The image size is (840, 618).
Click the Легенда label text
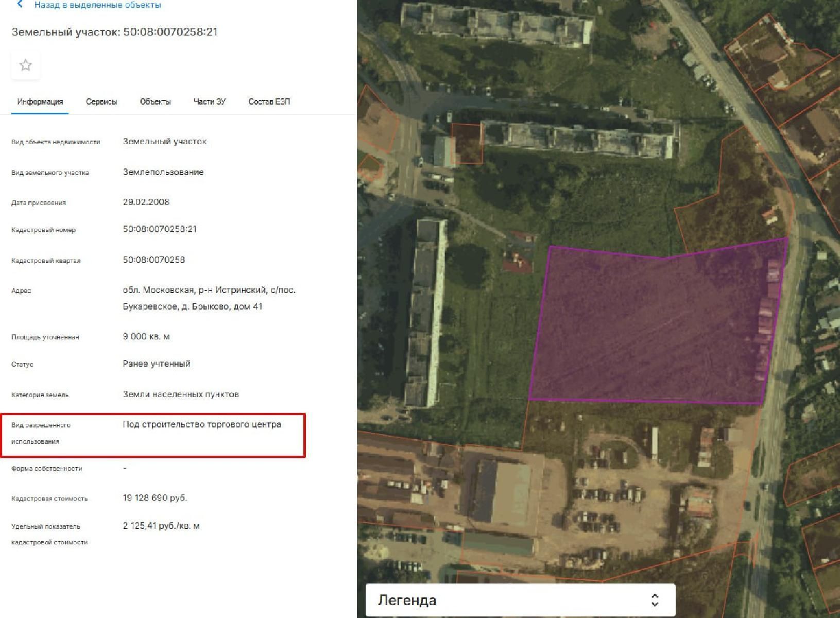(407, 600)
